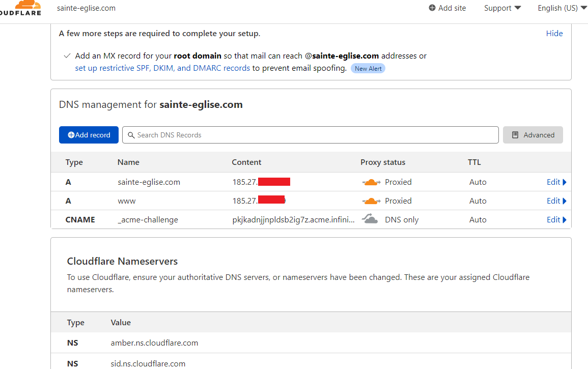Click the gray DNS only cloud icon
Image resolution: width=588 pixels, height=369 pixels.
click(x=370, y=219)
